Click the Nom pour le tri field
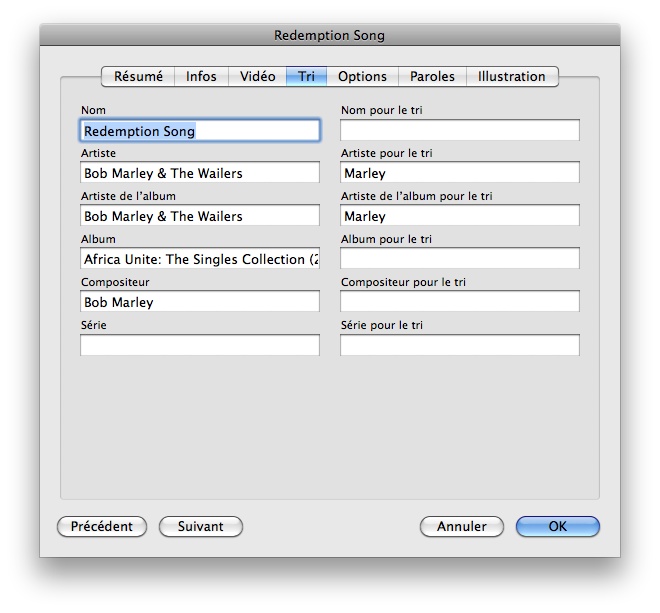This screenshot has width=660, height=613. tap(460, 131)
